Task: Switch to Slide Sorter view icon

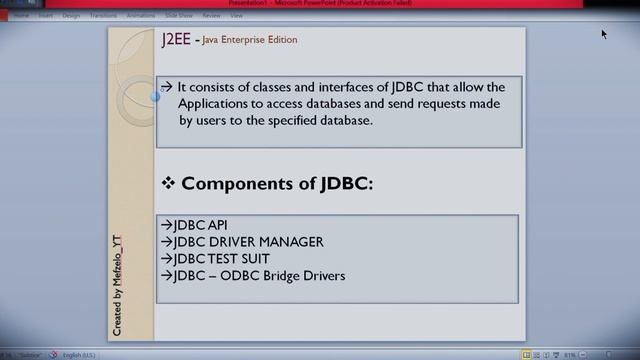Action: coord(537,355)
